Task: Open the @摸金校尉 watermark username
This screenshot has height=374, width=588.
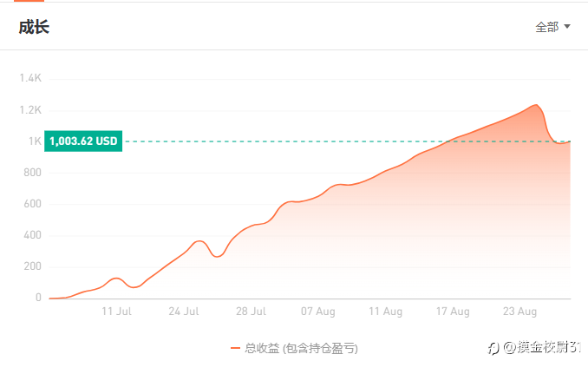Action: point(542,348)
